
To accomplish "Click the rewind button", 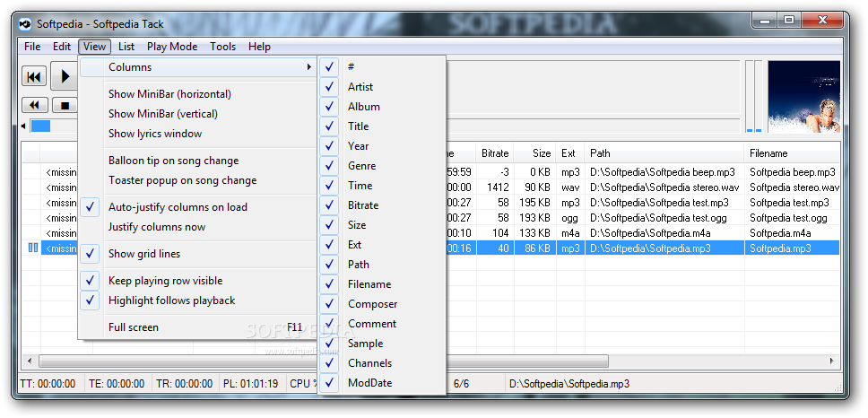I will 34,105.
